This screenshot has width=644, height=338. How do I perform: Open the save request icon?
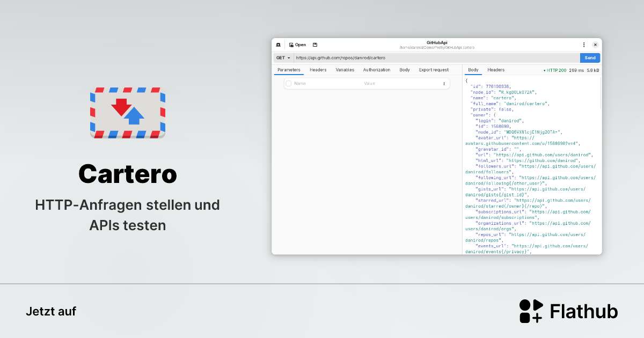[315, 45]
